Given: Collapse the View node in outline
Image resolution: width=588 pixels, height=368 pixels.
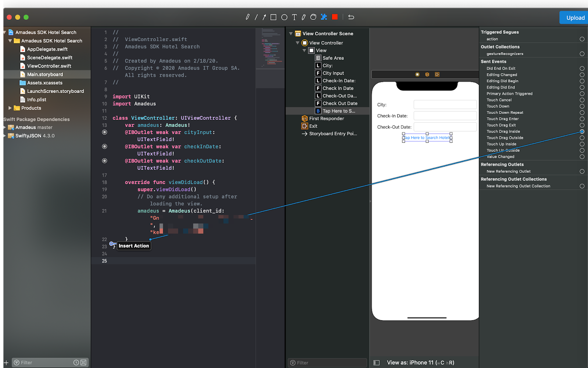Looking at the screenshot, I should (x=304, y=50).
